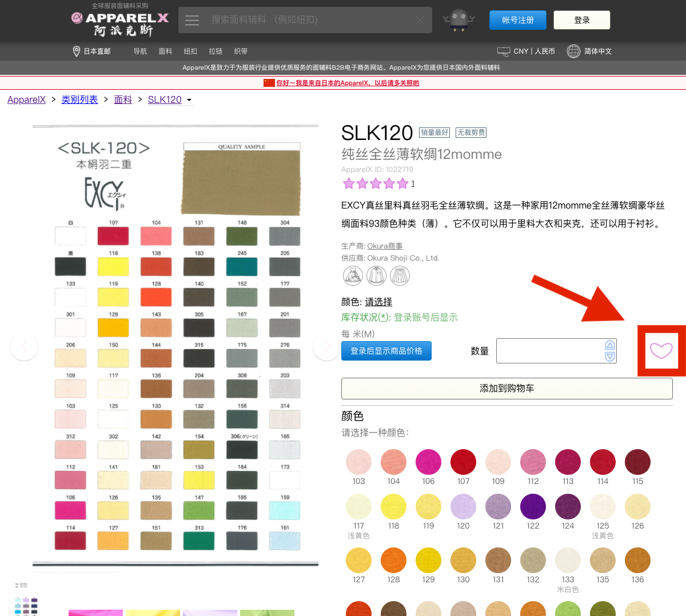This screenshot has width=686, height=616.
Task: Click 添加到购物车 button
Action: [x=506, y=389]
